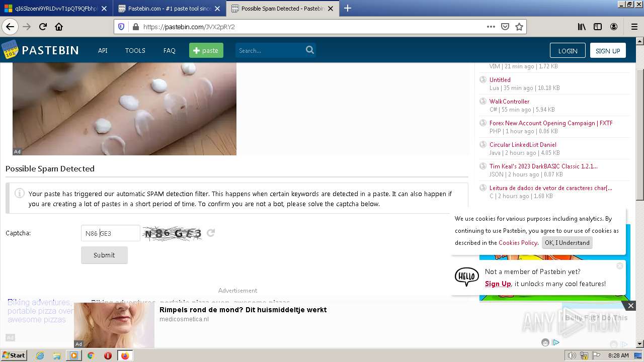Reload the current page
Screen dimensions: 644x362
click(43, 27)
